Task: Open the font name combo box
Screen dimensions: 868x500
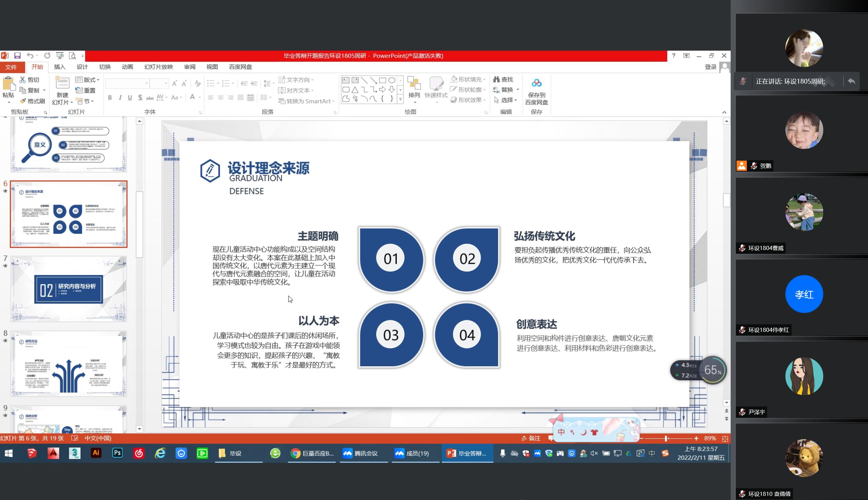Action: coord(127,83)
